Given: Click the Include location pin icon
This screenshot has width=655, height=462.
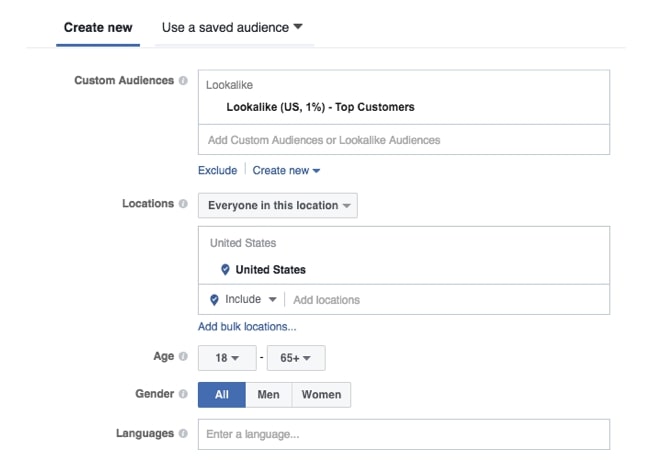Looking at the screenshot, I should 214,300.
